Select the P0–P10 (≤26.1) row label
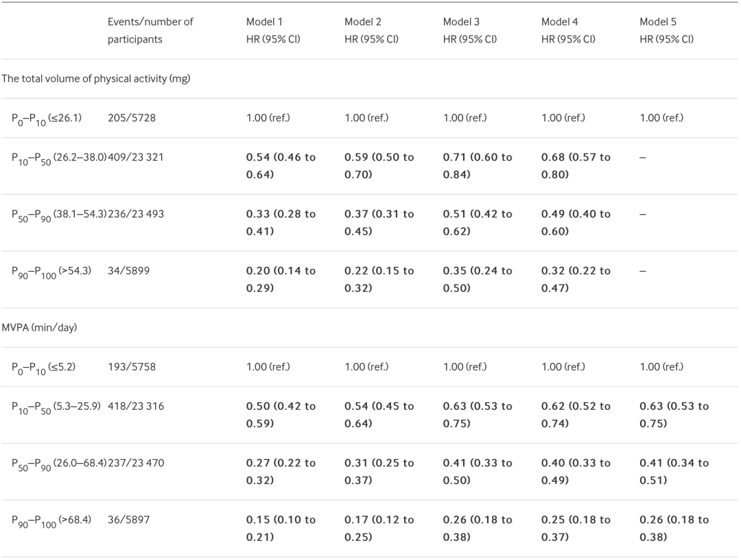This screenshot has height=560, width=741. 47,118
